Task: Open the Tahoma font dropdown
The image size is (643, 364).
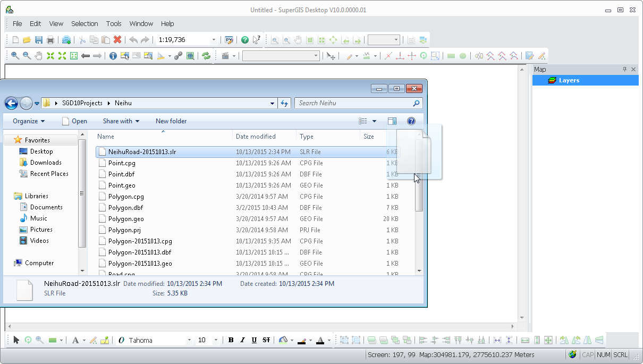Action: pos(189,340)
